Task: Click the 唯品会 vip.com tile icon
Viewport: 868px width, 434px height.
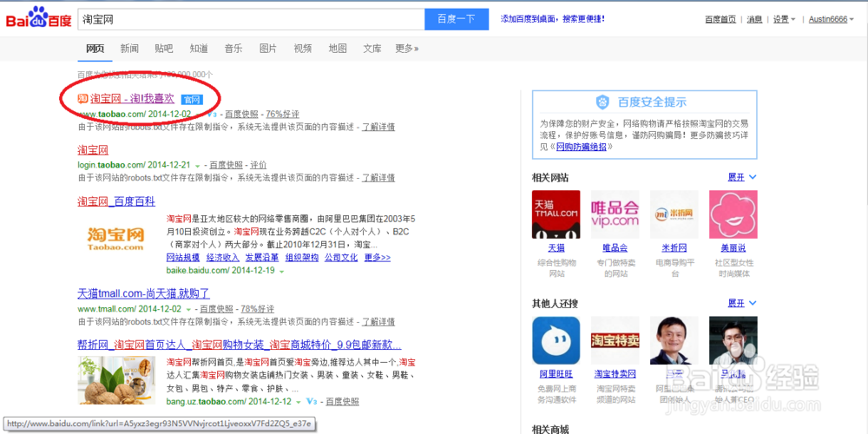Action: click(x=615, y=214)
